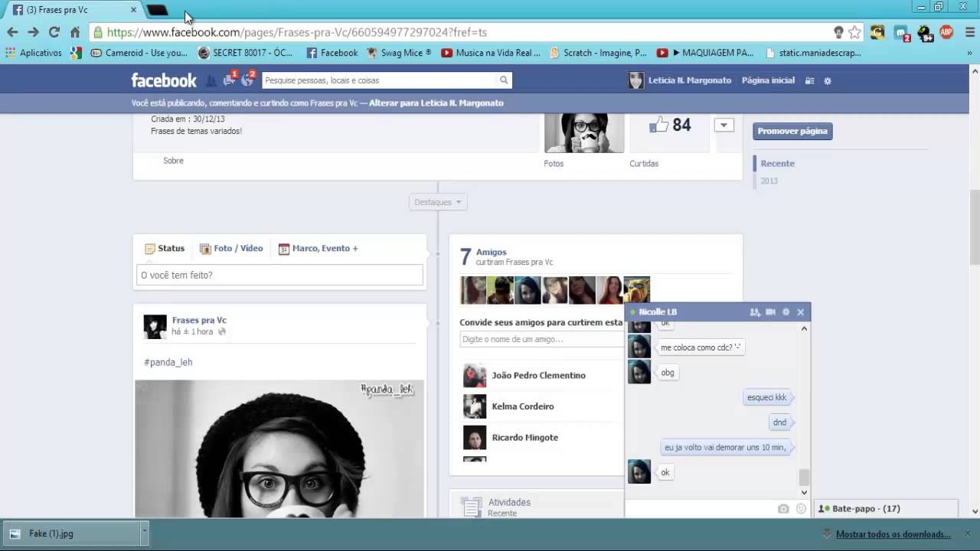Screen dimensions: 980x551
Task: Select the Foto / Vídeo composer tab
Action: [231, 249]
